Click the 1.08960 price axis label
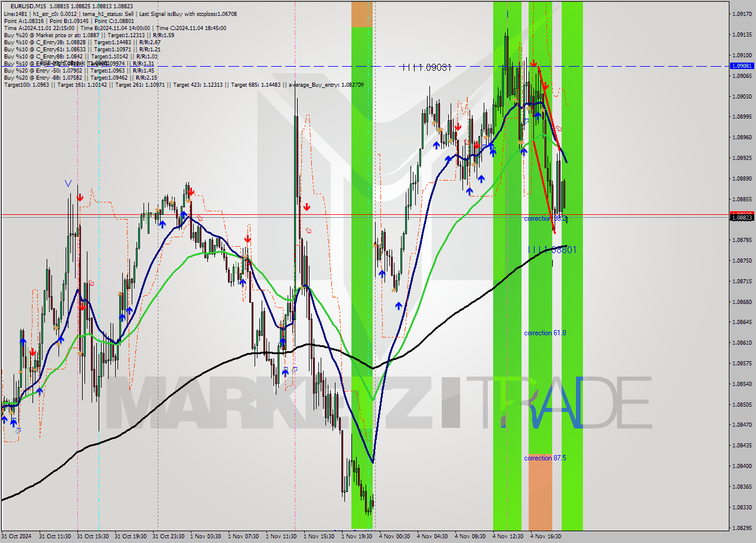Viewport: 756px width, 543px height. click(x=742, y=138)
